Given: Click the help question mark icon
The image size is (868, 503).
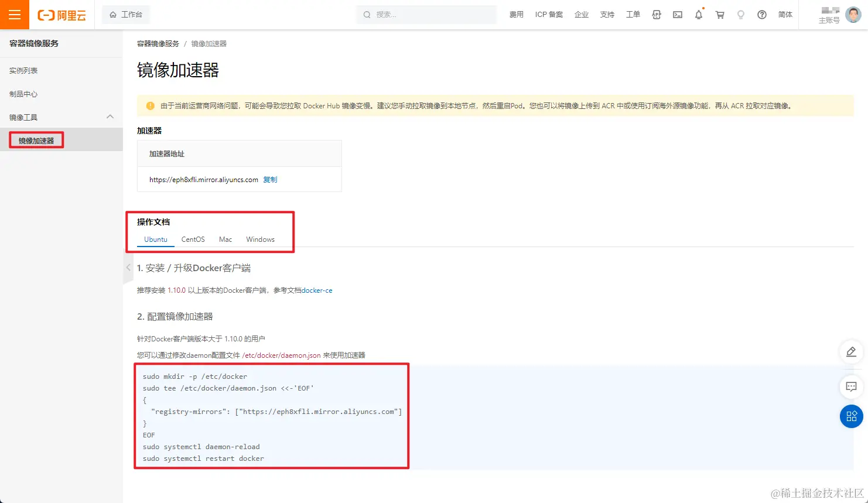Looking at the screenshot, I should [x=761, y=14].
